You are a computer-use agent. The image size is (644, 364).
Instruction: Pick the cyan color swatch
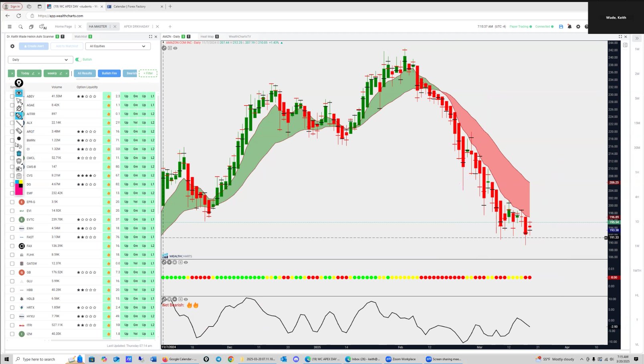[17, 182]
